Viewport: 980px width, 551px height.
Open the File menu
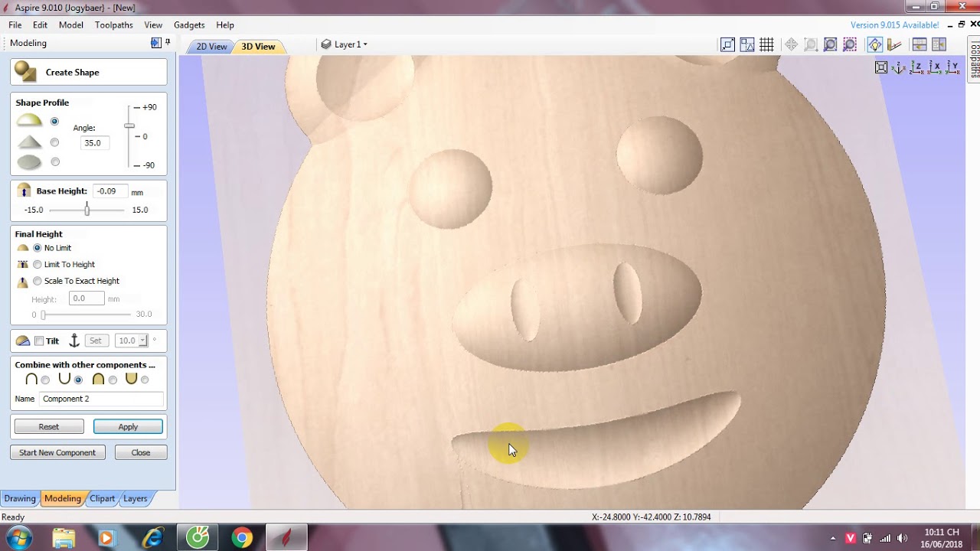[15, 24]
